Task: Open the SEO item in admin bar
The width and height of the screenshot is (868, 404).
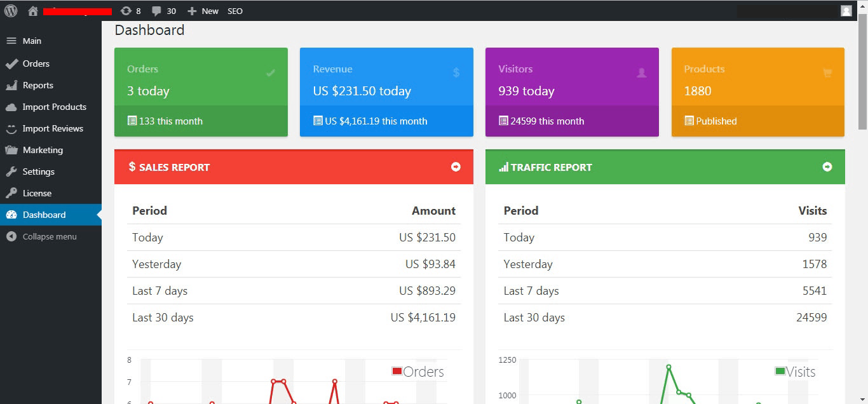Action: click(235, 11)
